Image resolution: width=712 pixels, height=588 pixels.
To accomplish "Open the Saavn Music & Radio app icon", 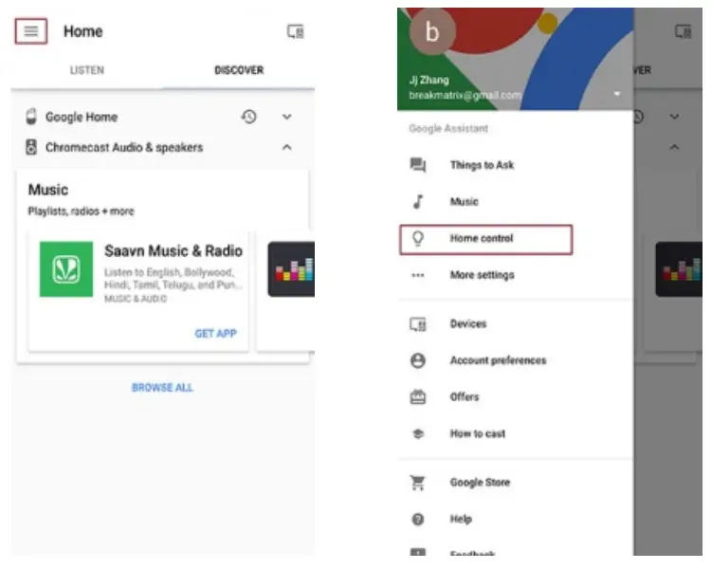I will click(x=66, y=269).
